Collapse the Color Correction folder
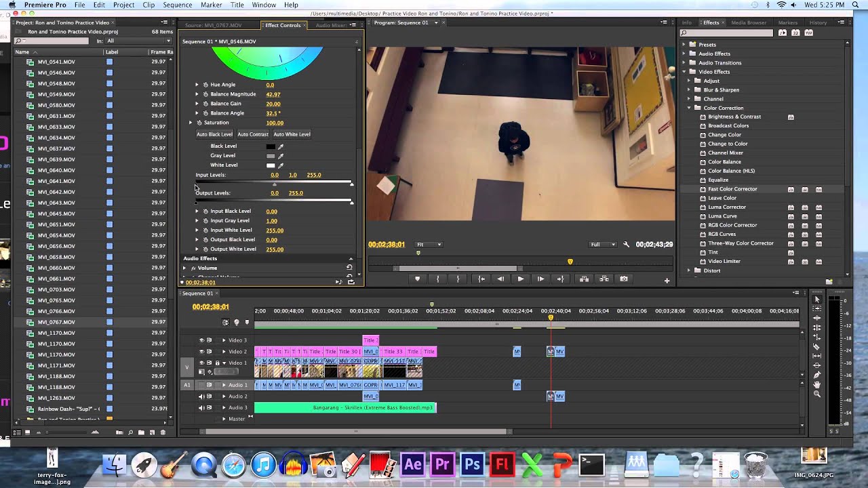Viewport: 868px width, 488px height. coord(689,108)
